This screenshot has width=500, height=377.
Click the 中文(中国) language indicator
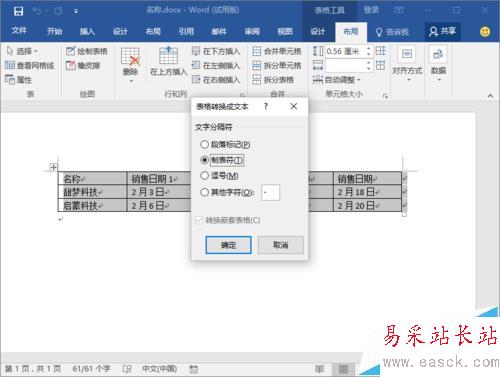pos(160,368)
